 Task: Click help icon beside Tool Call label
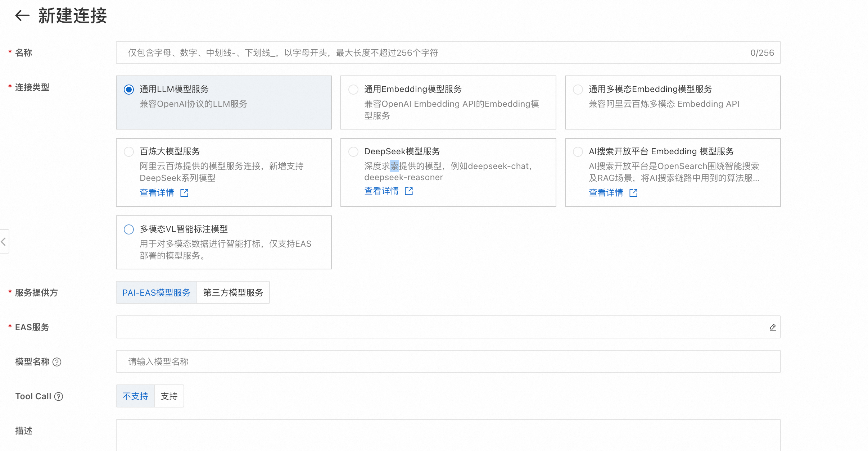59,396
